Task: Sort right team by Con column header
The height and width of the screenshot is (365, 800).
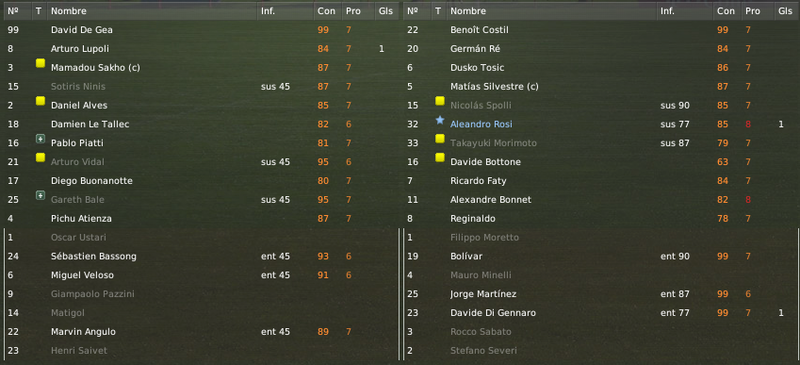Action: coord(726,11)
